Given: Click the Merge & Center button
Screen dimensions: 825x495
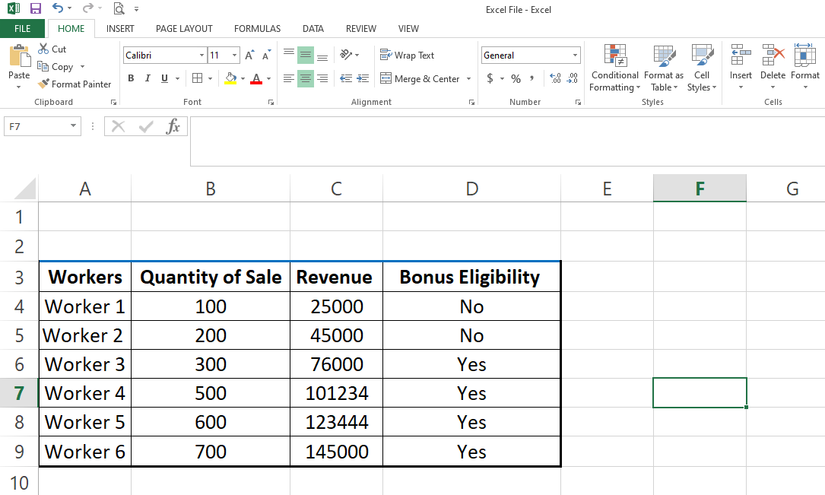Looking at the screenshot, I should click(419, 78).
